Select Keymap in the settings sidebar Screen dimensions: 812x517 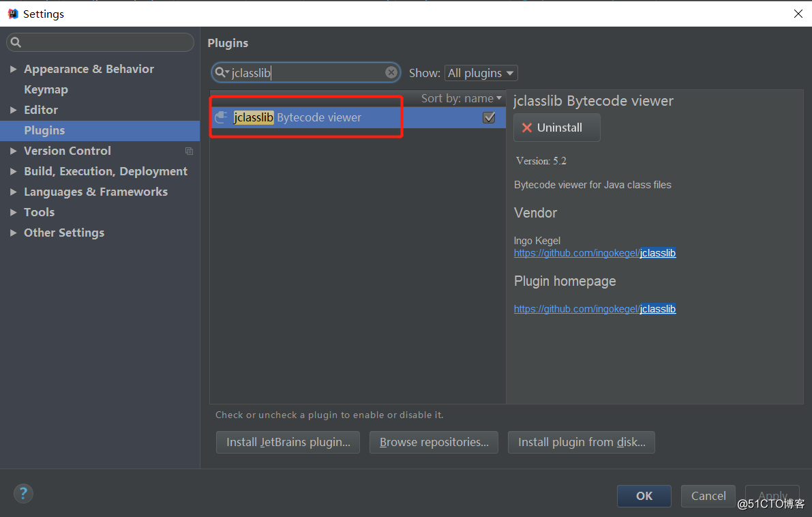click(x=46, y=89)
